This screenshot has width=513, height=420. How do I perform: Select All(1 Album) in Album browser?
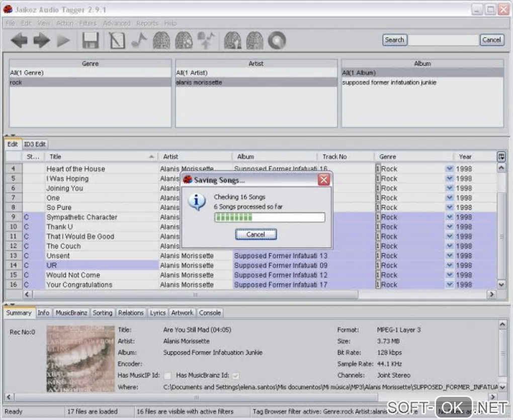[x=422, y=72]
